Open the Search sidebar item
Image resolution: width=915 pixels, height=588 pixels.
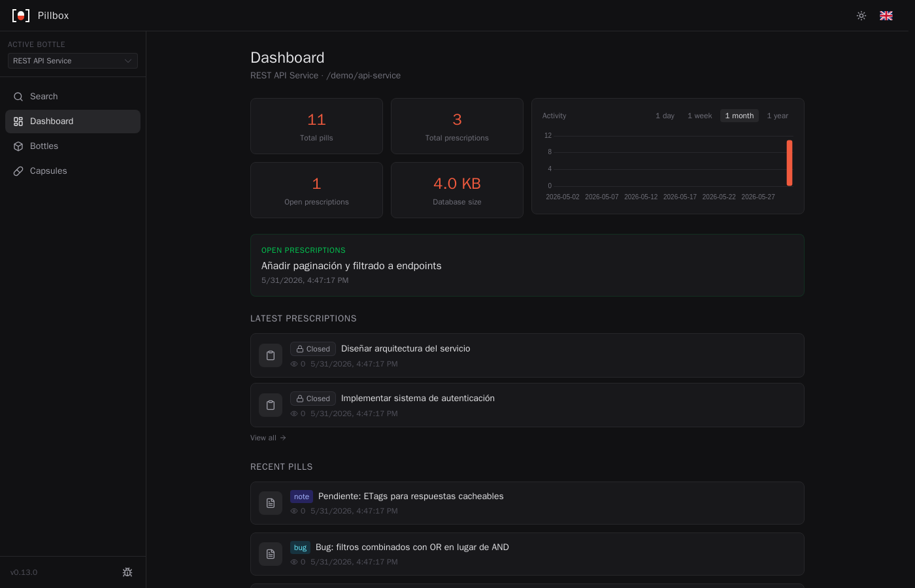[x=73, y=97]
